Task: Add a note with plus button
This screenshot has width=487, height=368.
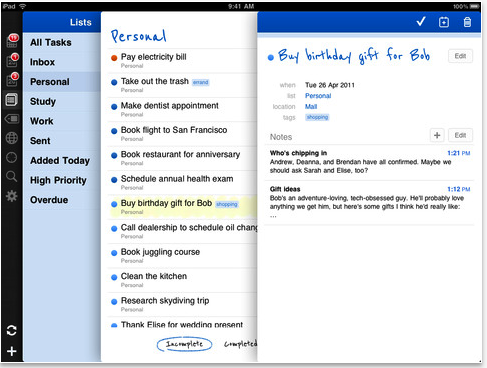Action: (437, 135)
